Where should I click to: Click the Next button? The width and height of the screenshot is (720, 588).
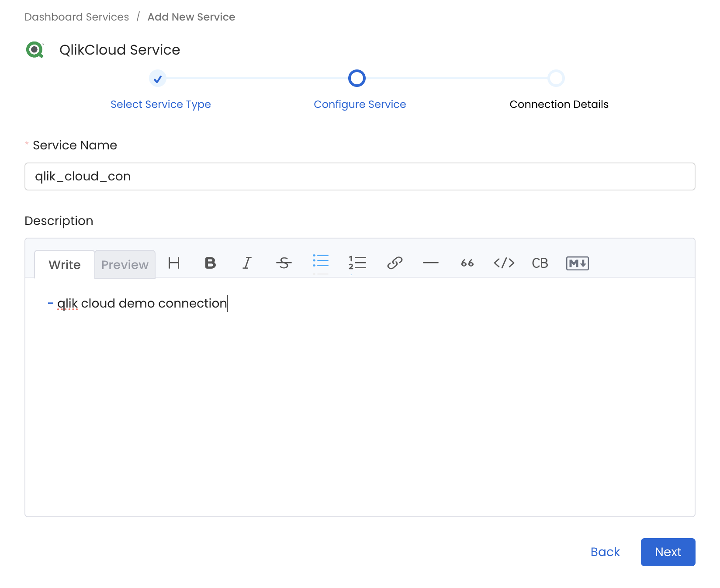pos(668,552)
